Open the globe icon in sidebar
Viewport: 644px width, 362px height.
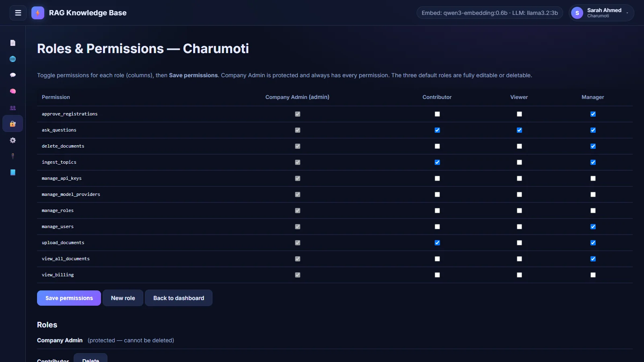pyautogui.click(x=13, y=59)
